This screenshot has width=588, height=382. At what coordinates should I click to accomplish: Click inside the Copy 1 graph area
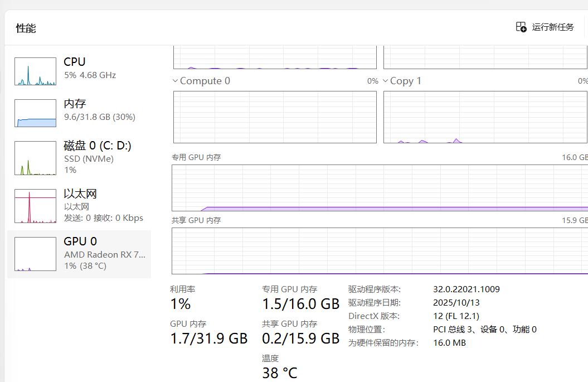point(485,117)
